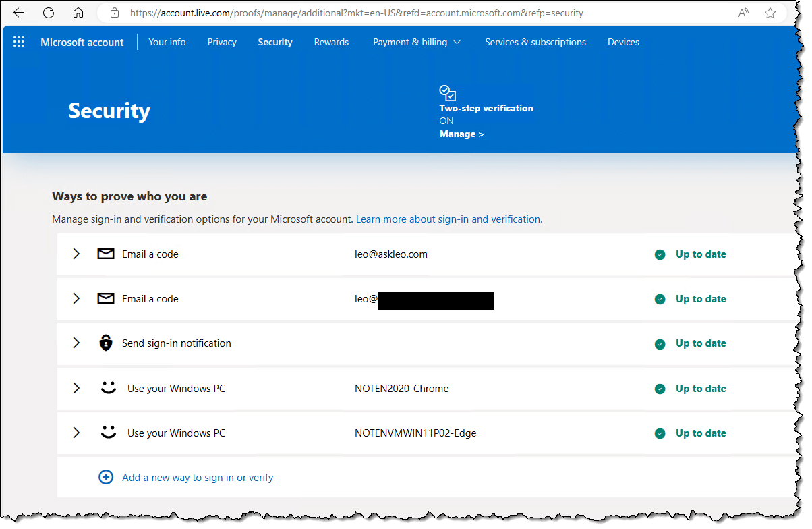The image size is (812, 529).
Task: Click Manage under Two-step verification
Action: tap(461, 134)
